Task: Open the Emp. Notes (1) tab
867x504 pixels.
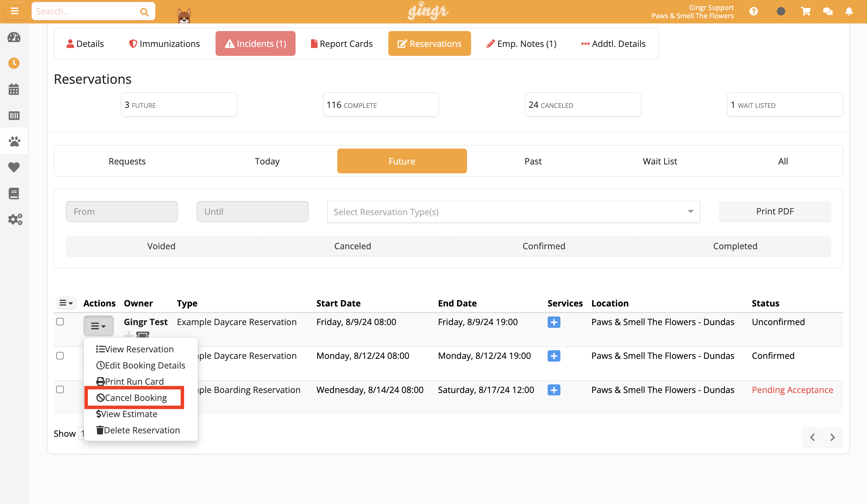Action: [x=521, y=44]
